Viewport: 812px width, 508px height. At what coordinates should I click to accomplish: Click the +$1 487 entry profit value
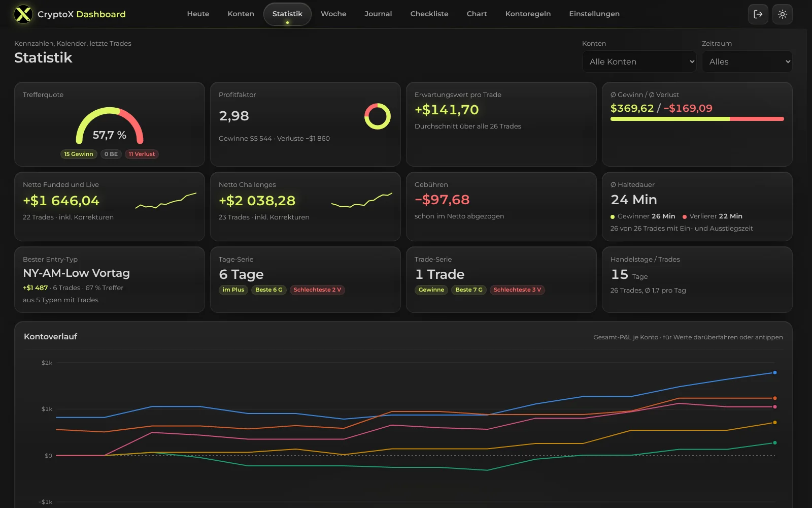click(35, 288)
